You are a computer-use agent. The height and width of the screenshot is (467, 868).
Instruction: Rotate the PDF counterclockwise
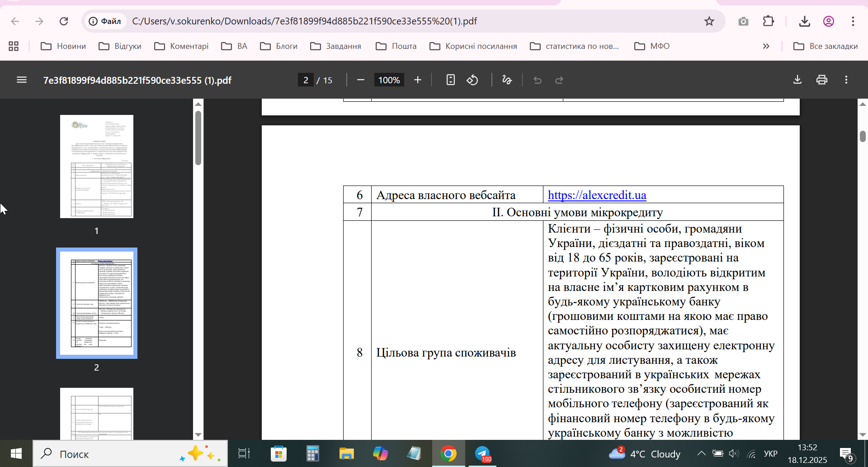click(x=472, y=80)
